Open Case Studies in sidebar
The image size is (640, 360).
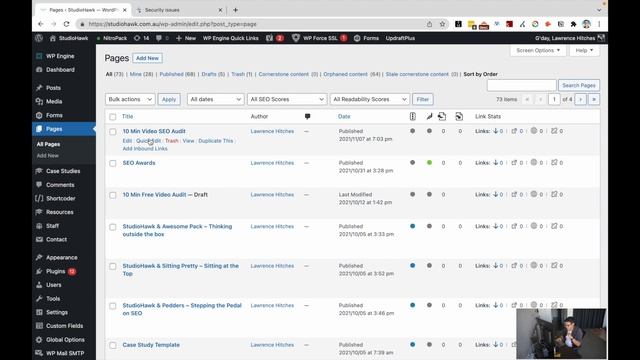63,171
